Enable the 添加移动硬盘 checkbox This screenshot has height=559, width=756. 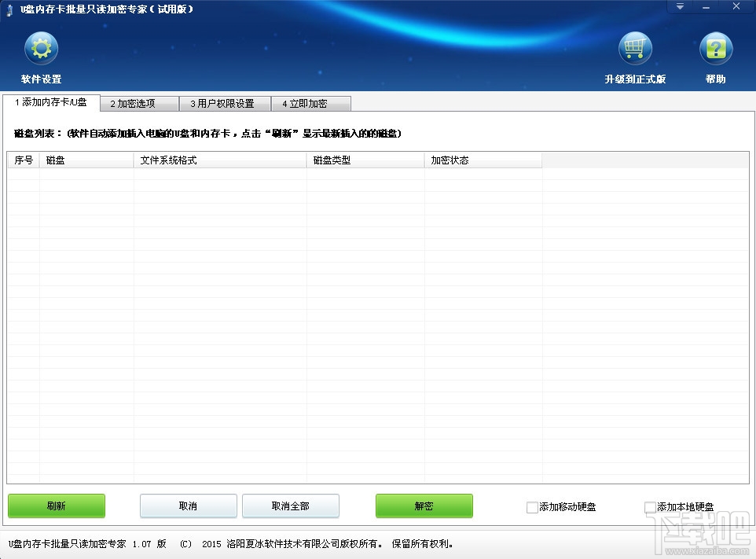532,507
